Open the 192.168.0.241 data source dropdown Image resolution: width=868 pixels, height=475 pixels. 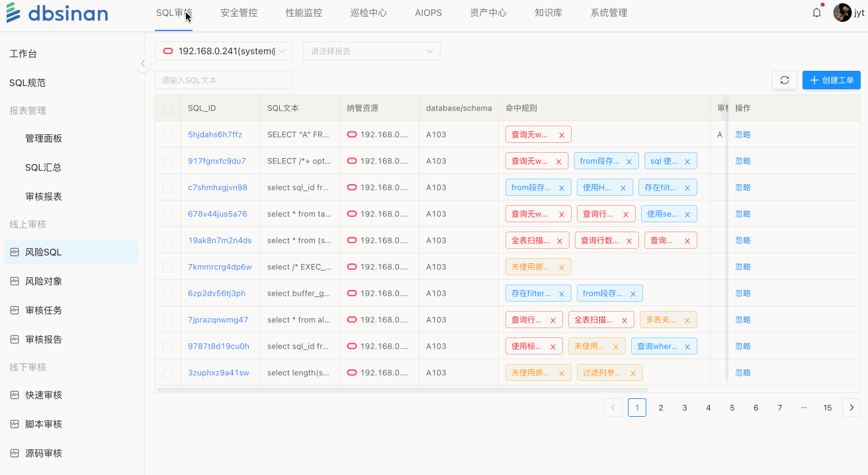pyautogui.click(x=223, y=51)
